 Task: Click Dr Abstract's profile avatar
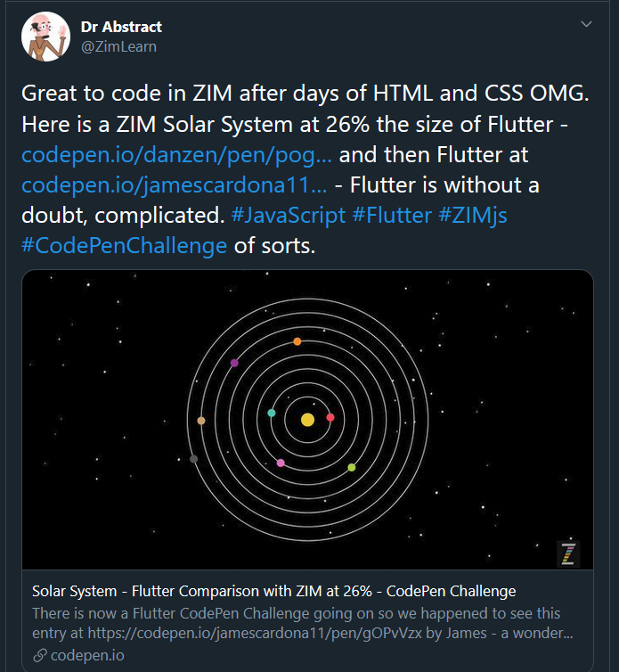(45, 37)
